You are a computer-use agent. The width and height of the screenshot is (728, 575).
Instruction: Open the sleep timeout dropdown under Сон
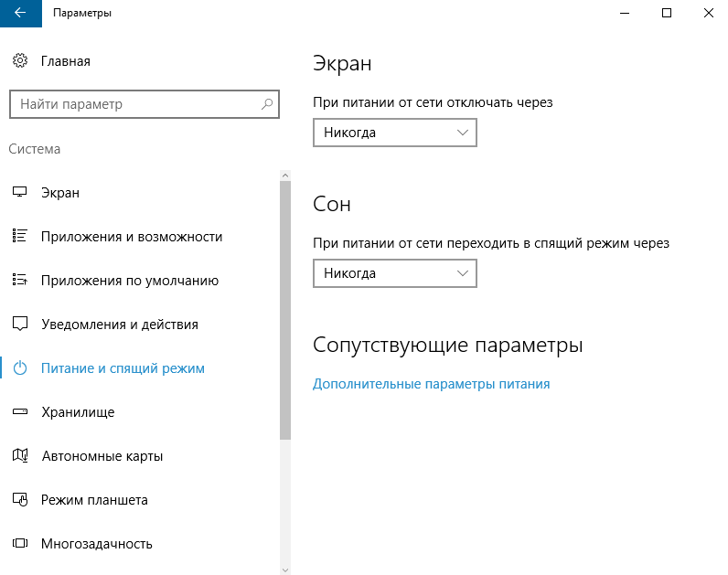395,273
